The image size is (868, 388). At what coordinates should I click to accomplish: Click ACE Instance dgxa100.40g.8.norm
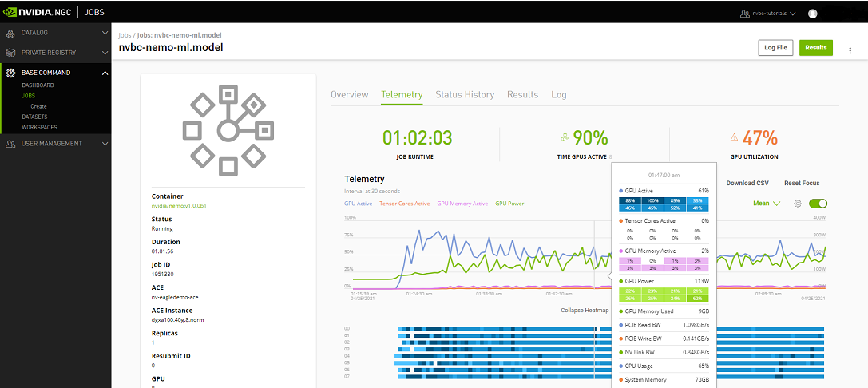(180, 320)
